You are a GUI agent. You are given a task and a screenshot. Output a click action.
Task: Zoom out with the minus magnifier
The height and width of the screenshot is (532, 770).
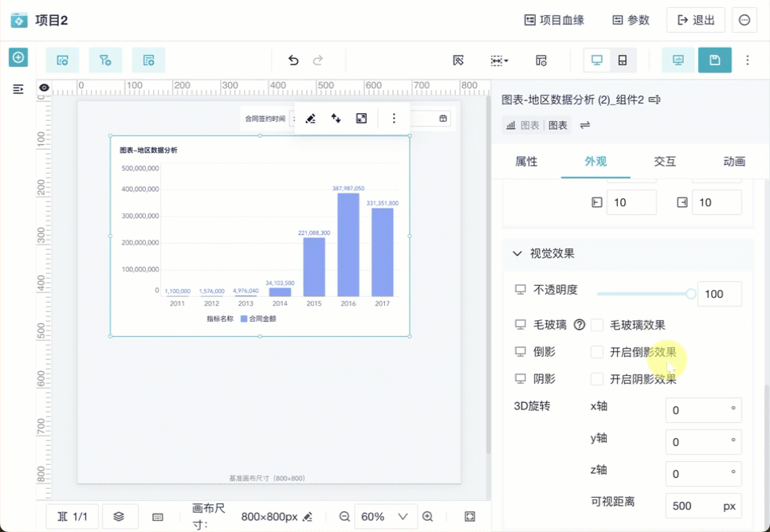344,517
